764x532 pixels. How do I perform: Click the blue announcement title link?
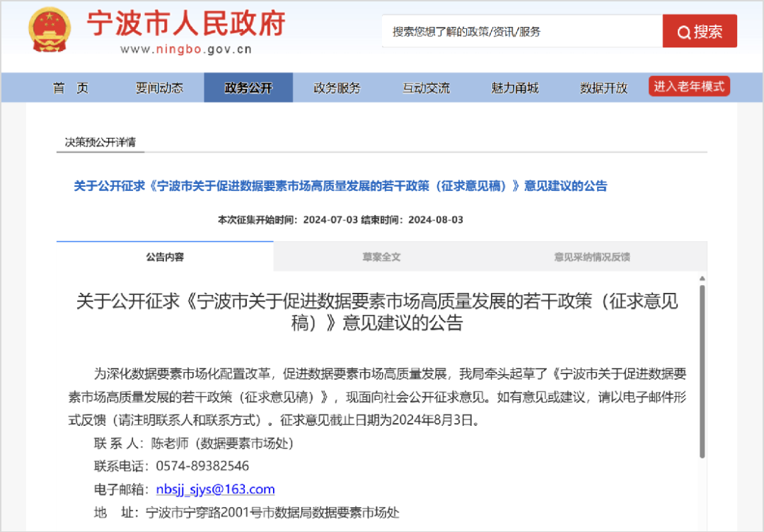click(340, 186)
